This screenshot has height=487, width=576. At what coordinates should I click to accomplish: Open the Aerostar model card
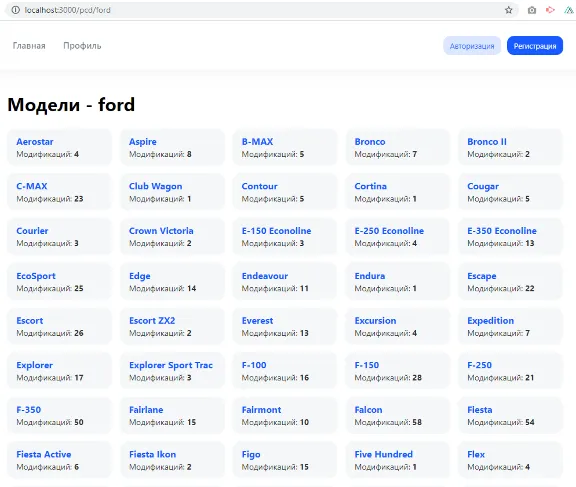pyautogui.click(x=60, y=147)
